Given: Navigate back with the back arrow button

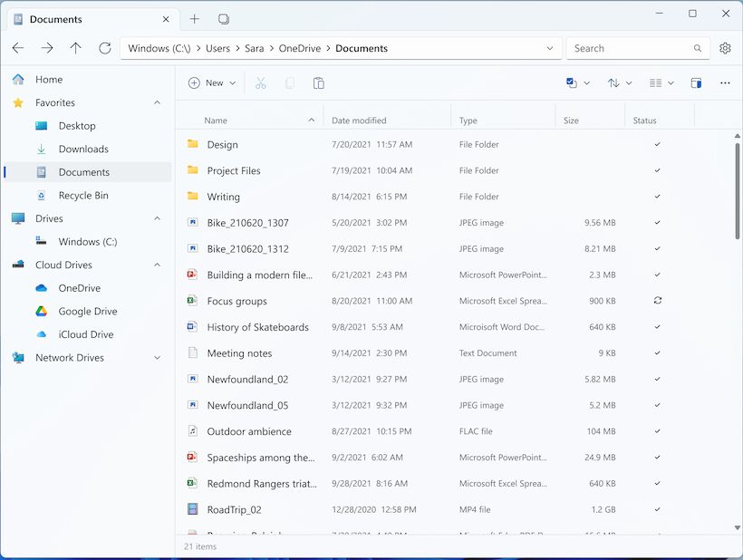Looking at the screenshot, I should click(18, 48).
